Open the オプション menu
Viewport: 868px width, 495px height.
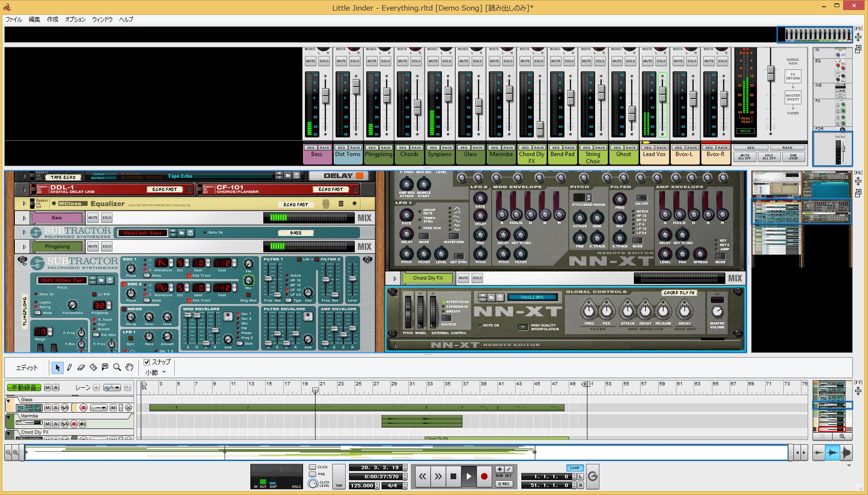[75, 20]
